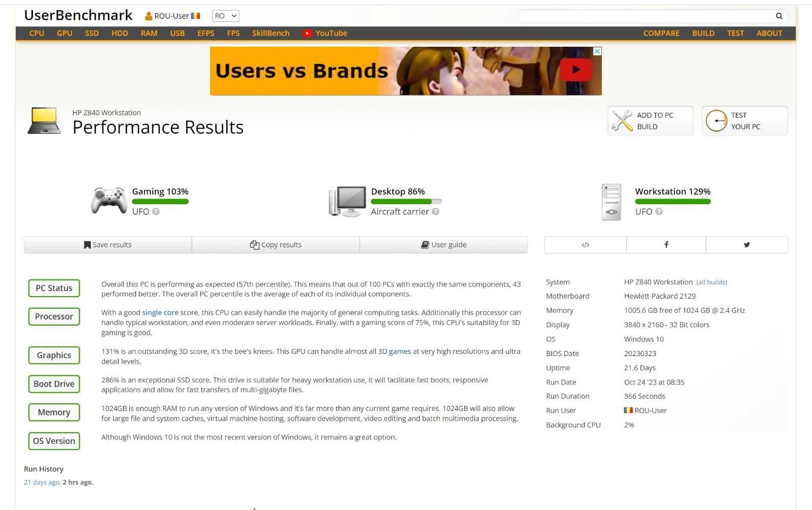Go to BUILD page
The image size is (812, 510).
(703, 34)
